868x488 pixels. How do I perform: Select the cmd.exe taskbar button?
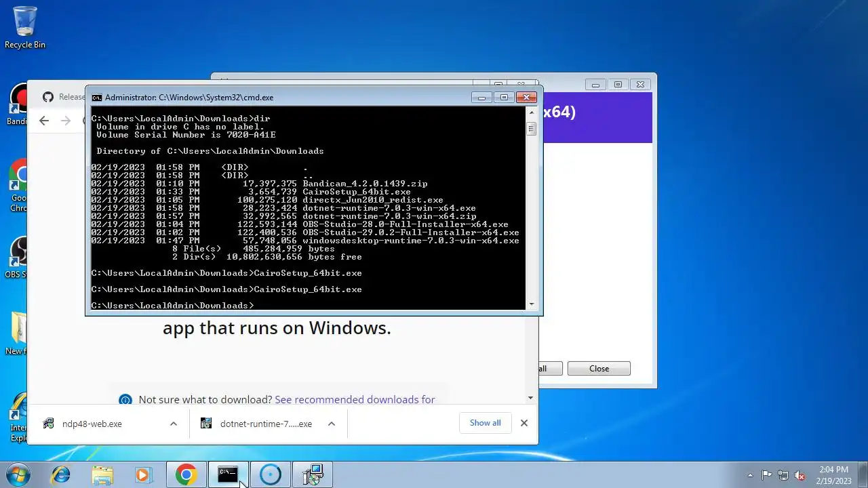coord(228,474)
